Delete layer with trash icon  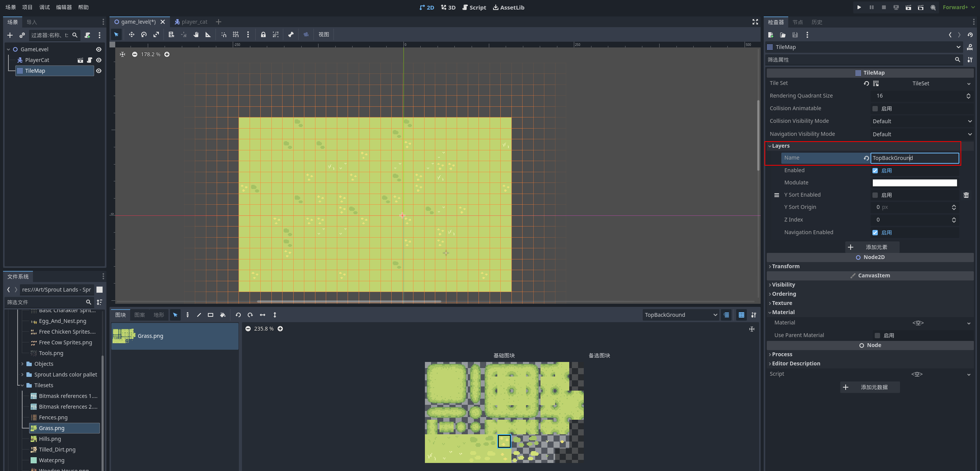point(966,195)
